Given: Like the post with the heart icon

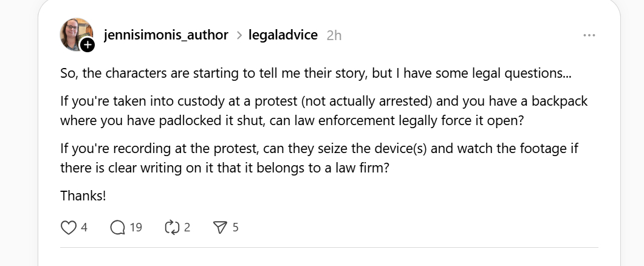Looking at the screenshot, I should click(x=69, y=227).
